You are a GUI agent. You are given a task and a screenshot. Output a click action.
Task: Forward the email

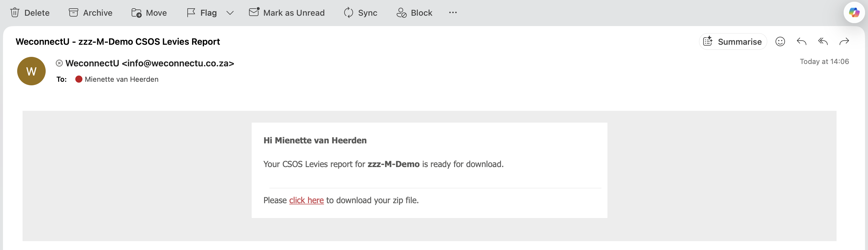844,41
